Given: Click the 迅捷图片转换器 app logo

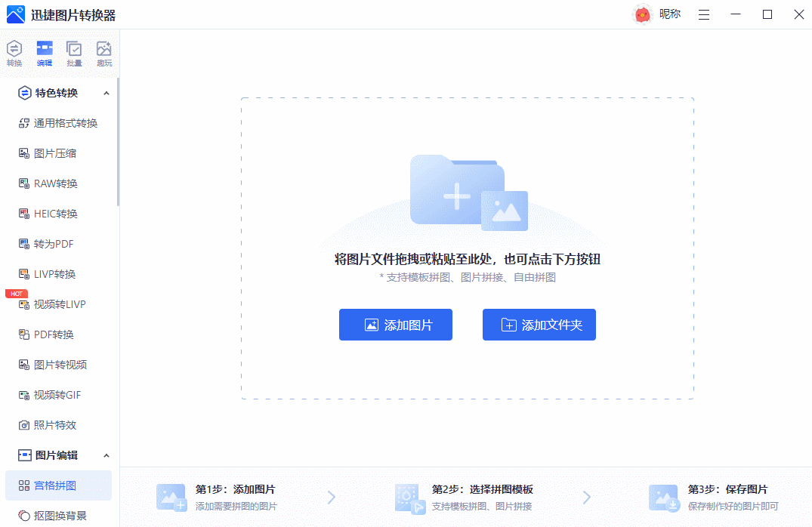Looking at the screenshot, I should click(16, 14).
